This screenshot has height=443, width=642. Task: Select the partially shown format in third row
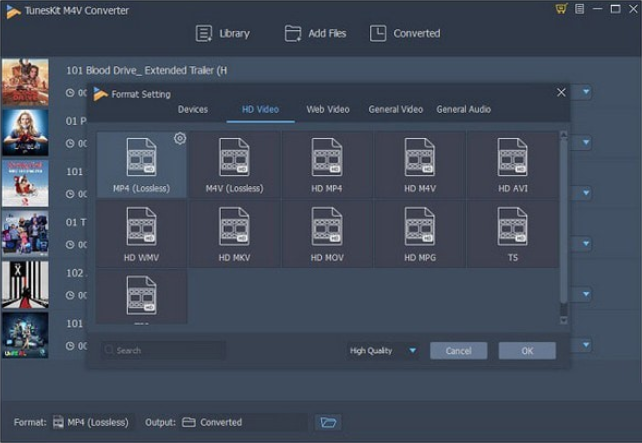coord(142,297)
